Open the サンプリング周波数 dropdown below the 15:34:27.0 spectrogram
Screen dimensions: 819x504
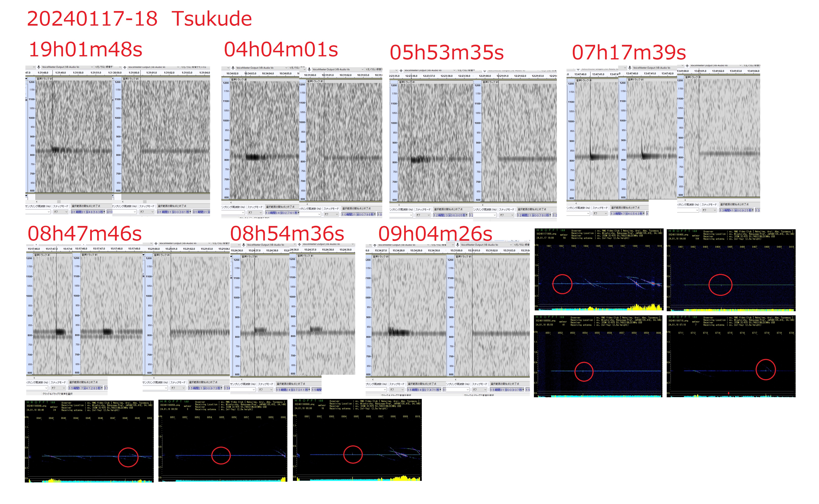pyautogui.click(x=376, y=389)
